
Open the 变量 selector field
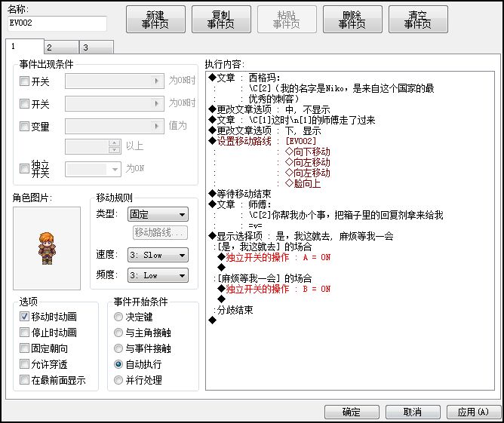[115, 126]
